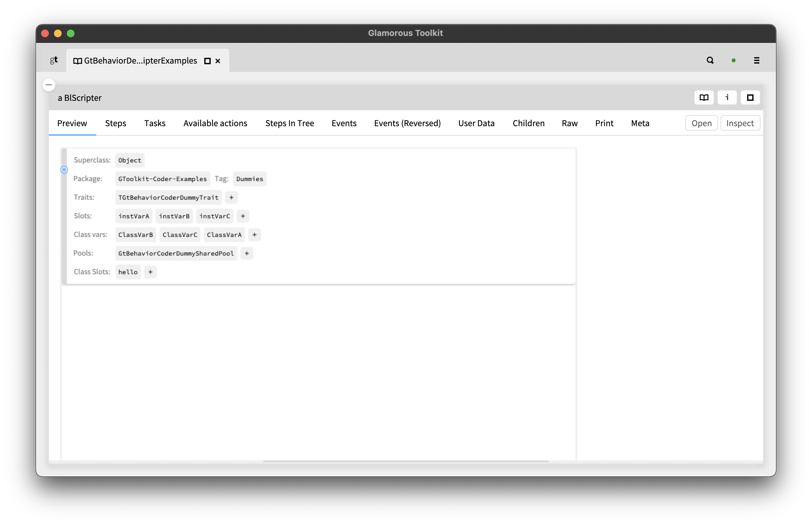Add a new slot with the plus after instVarC
The width and height of the screenshot is (812, 524).
click(243, 216)
